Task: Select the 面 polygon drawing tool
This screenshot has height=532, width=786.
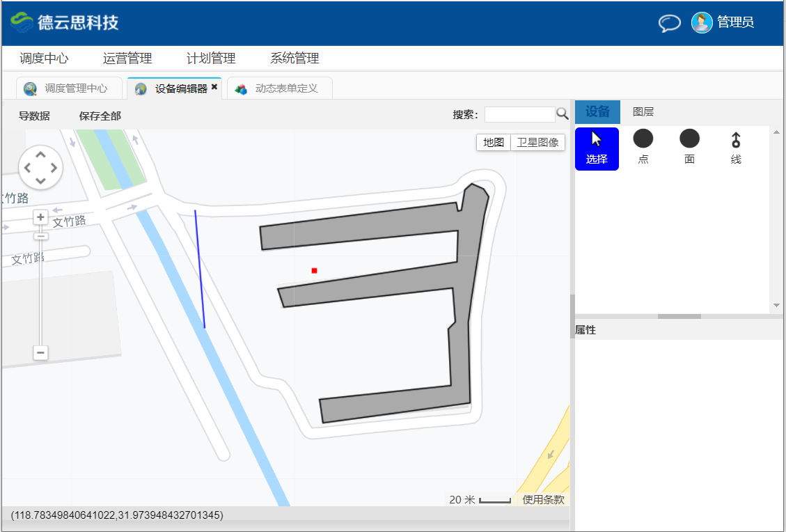Action: (689, 147)
